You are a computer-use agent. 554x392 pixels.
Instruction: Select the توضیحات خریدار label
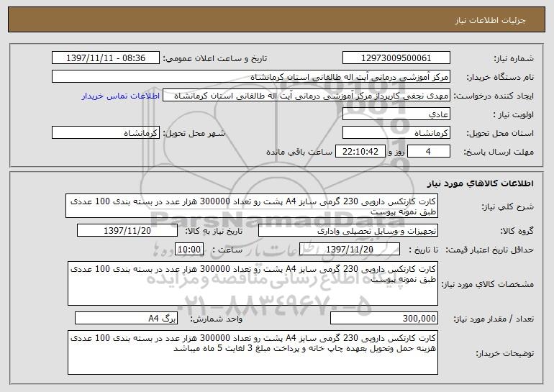505,353
